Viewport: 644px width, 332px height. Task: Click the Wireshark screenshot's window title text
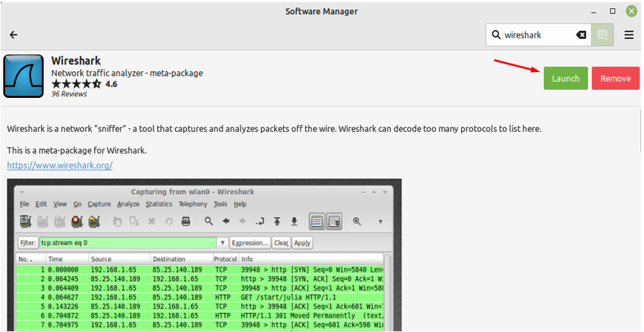tap(193, 191)
